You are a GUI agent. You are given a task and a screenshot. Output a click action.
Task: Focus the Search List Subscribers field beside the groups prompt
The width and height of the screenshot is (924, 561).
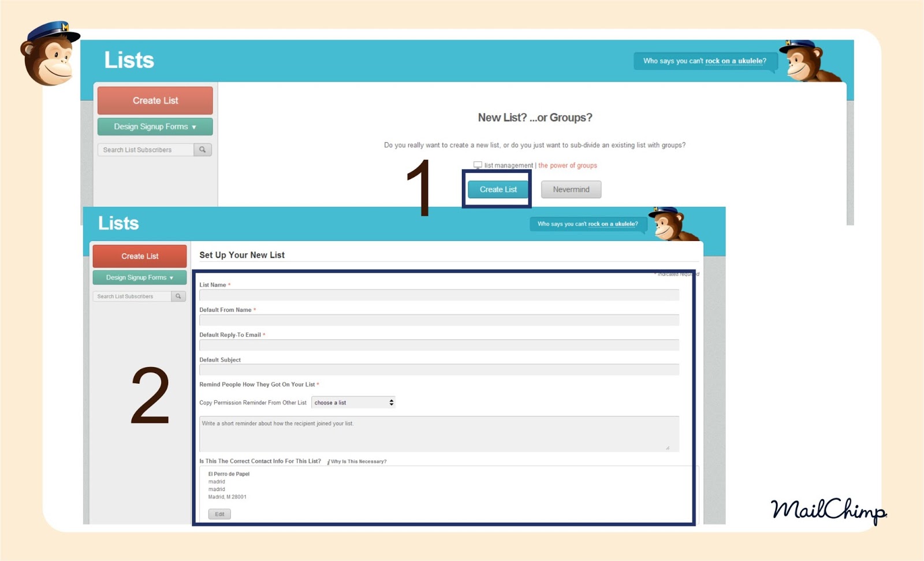(146, 150)
